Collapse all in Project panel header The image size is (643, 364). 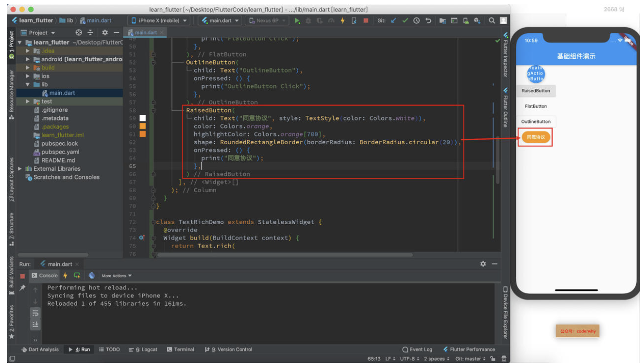[x=90, y=33]
